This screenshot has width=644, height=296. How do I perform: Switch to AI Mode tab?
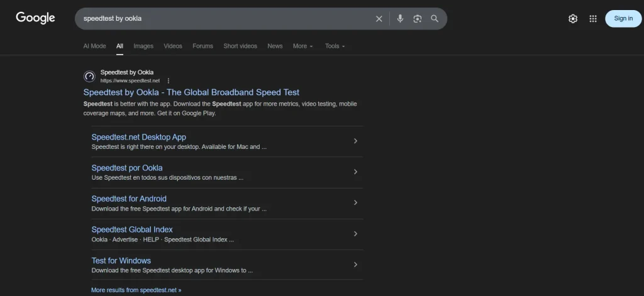(x=94, y=46)
